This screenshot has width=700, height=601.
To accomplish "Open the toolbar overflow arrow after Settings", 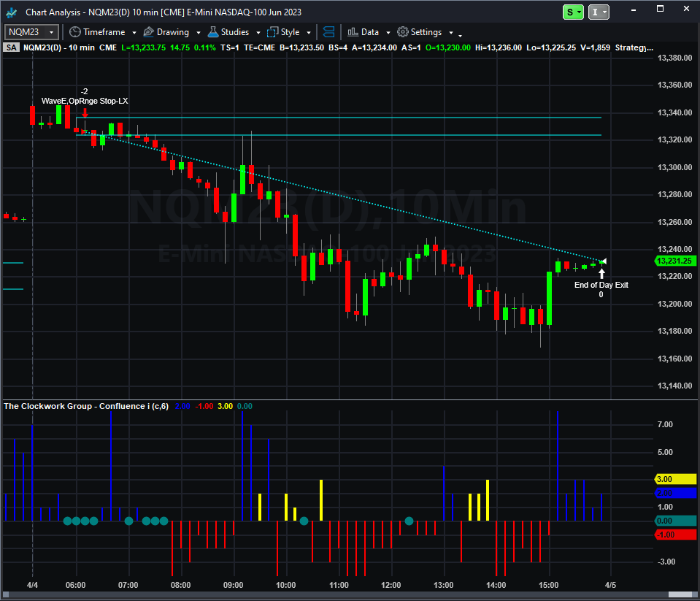I will [x=461, y=35].
